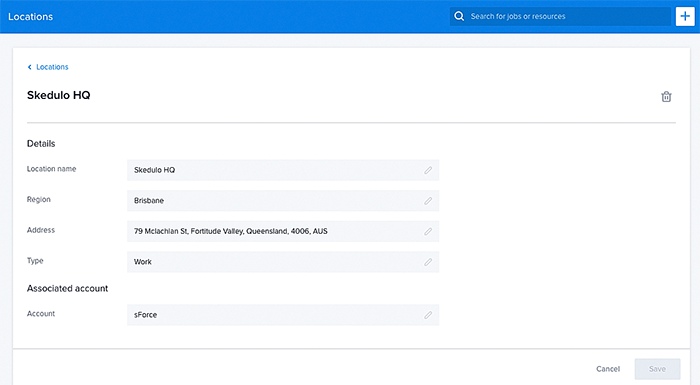The image size is (700, 385).
Task: Edit the Skedulo HQ location name field
Action: click(x=283, y=170)
